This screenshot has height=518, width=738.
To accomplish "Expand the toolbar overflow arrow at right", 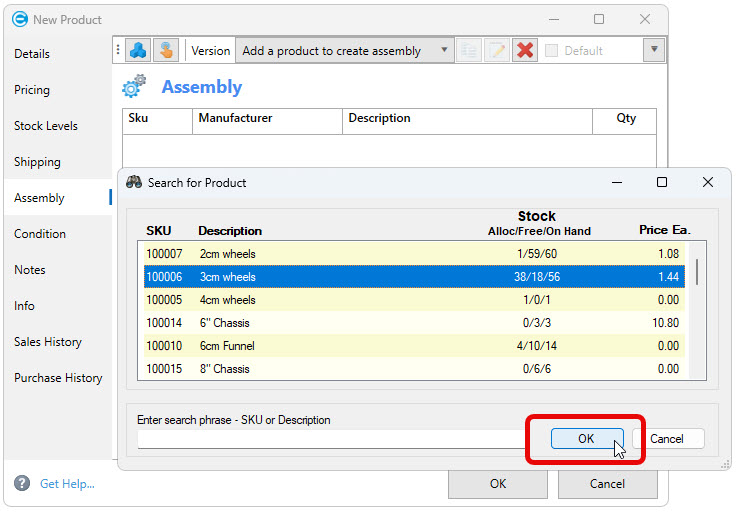I will 654,50.
